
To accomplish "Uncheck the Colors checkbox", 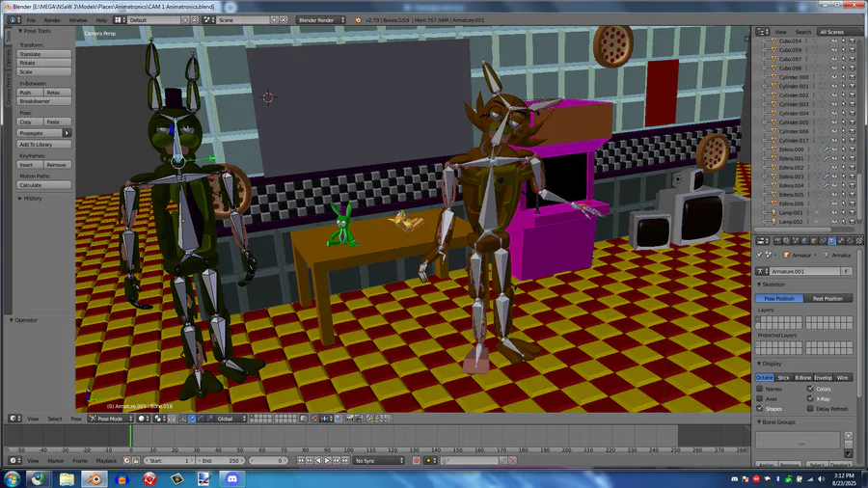I will (810, 389).
